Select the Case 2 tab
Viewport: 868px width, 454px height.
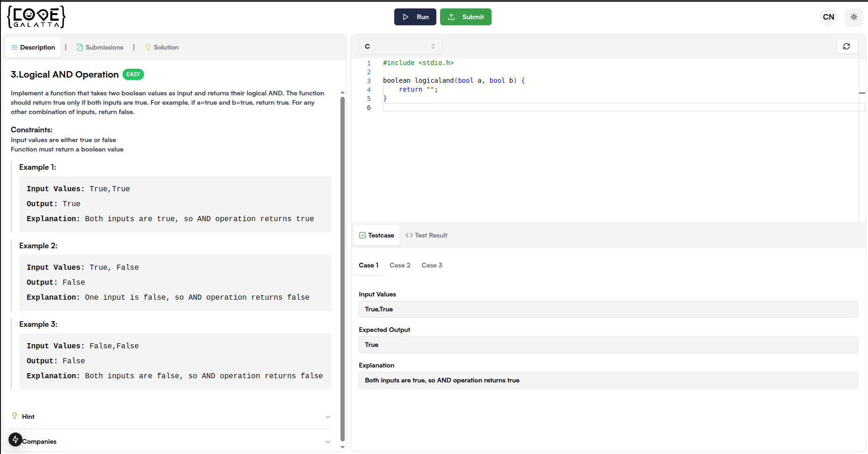[x=400, y=265]
